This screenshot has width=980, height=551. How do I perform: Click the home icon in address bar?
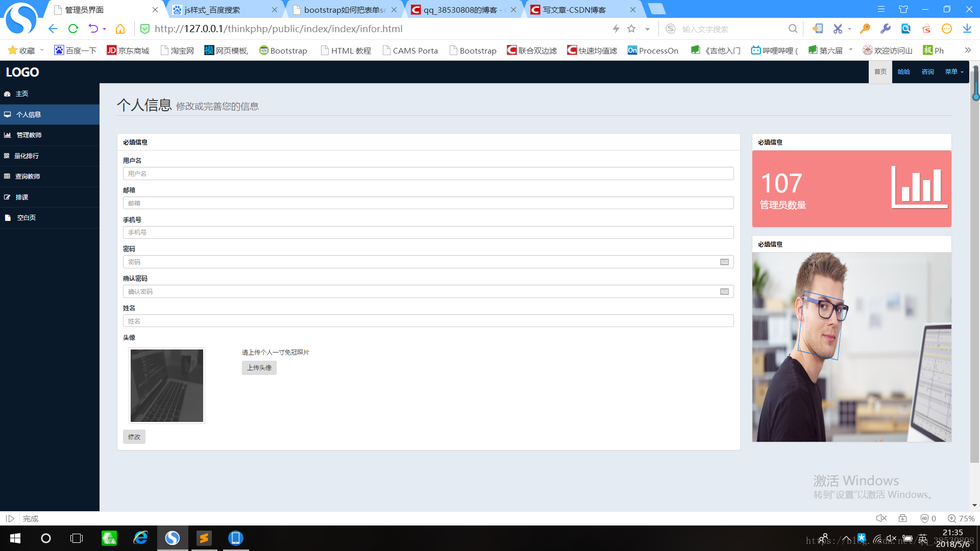(120, 29)
